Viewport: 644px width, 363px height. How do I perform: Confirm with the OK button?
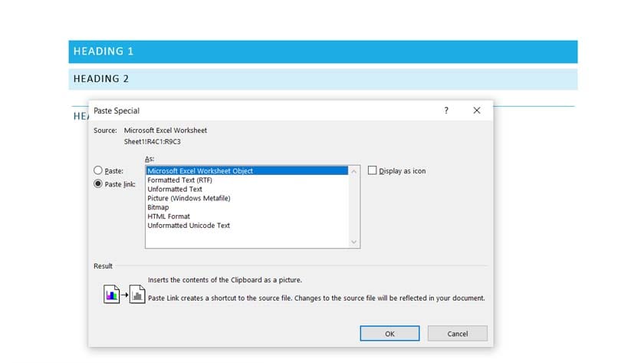[389, 333]
